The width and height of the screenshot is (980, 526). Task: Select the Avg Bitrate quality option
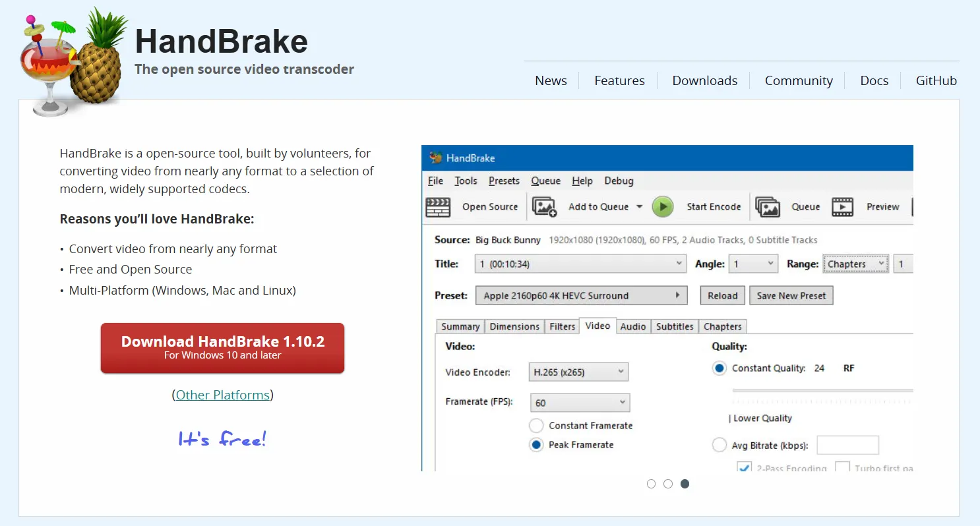coord(720,445)
